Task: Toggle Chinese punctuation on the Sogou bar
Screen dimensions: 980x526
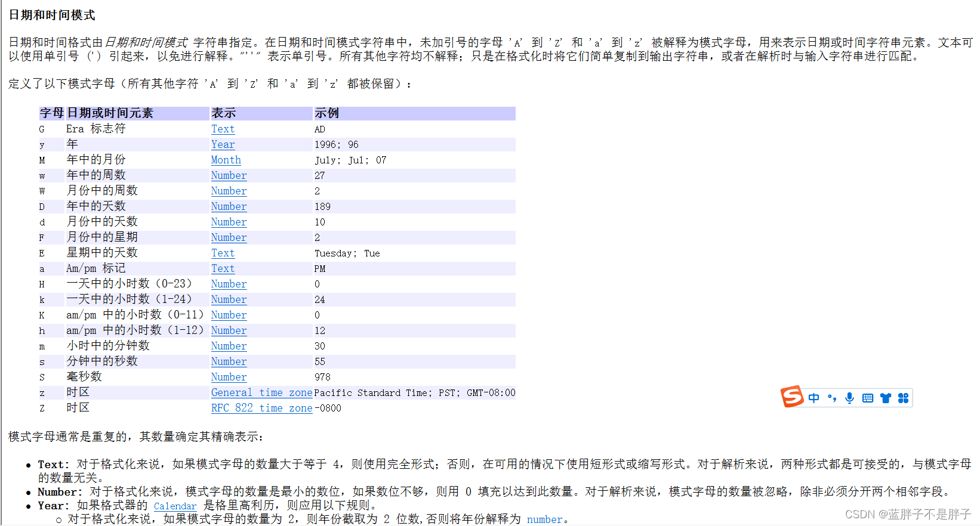Action: (832, 398)
